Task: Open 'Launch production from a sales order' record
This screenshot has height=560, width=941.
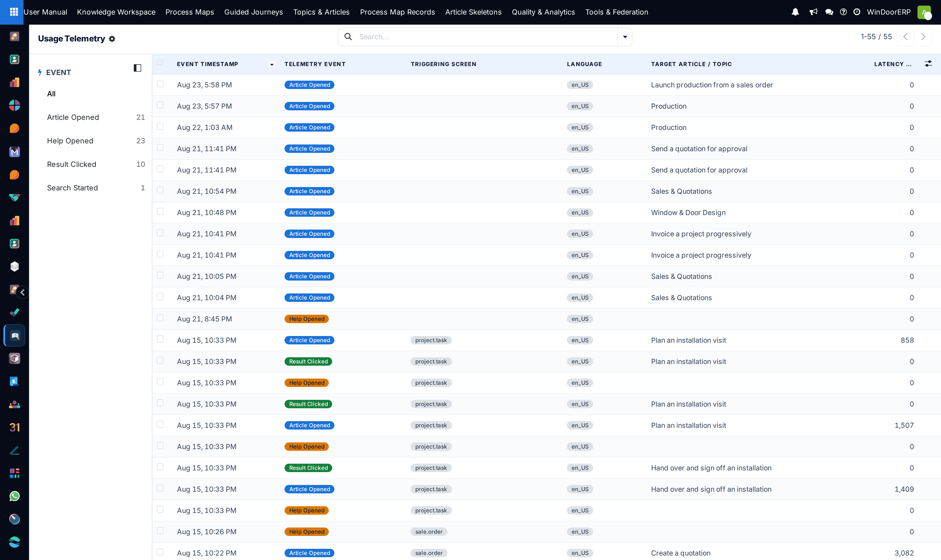Action: coord(712,85)
